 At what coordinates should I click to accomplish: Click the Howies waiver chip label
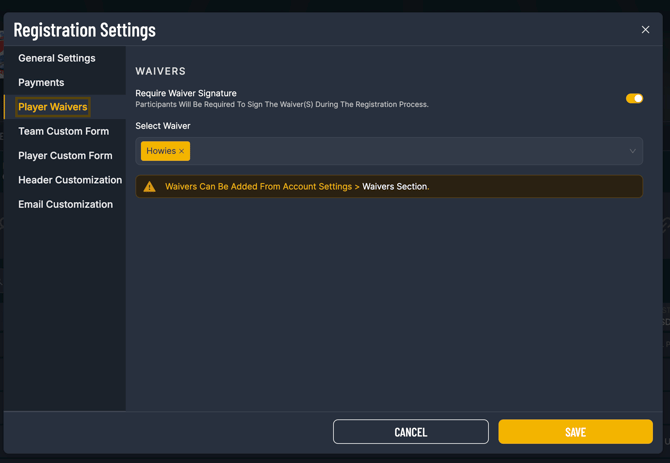pyautogui.click(x=160, y=151)
